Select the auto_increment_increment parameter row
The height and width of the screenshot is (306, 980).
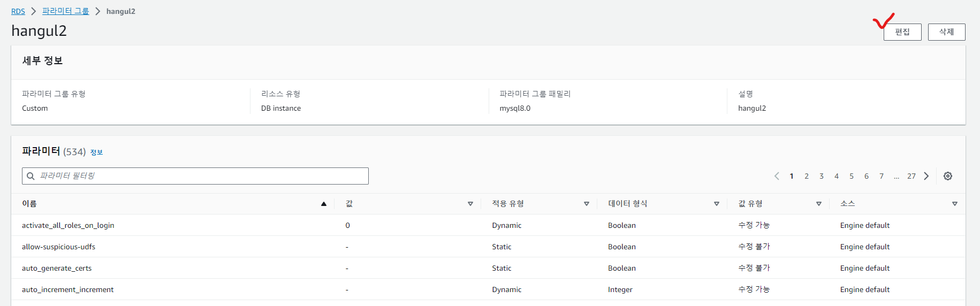coord(68,289)
